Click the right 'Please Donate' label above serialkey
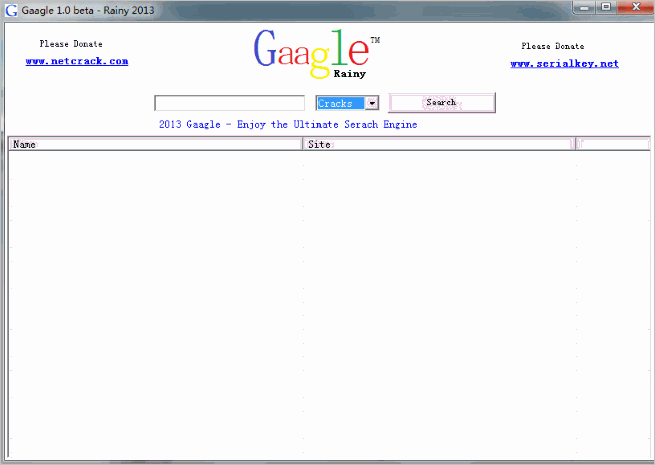Viewport: 655px width, 465px height. tap(553, 46)
